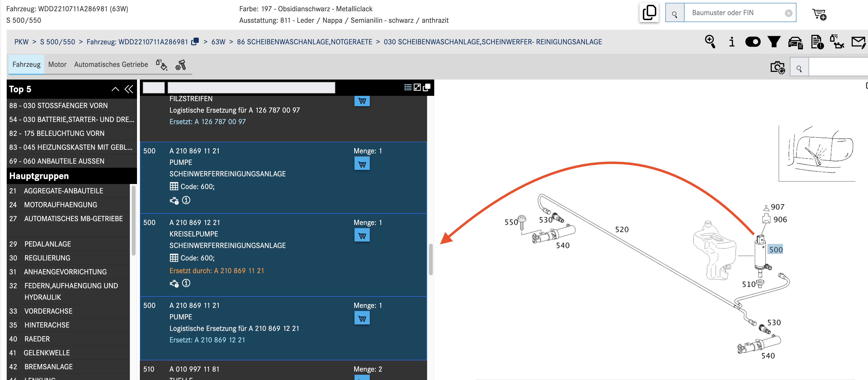
Task: Select group 29 PEDALANLAGE
Action: [69, 244]
